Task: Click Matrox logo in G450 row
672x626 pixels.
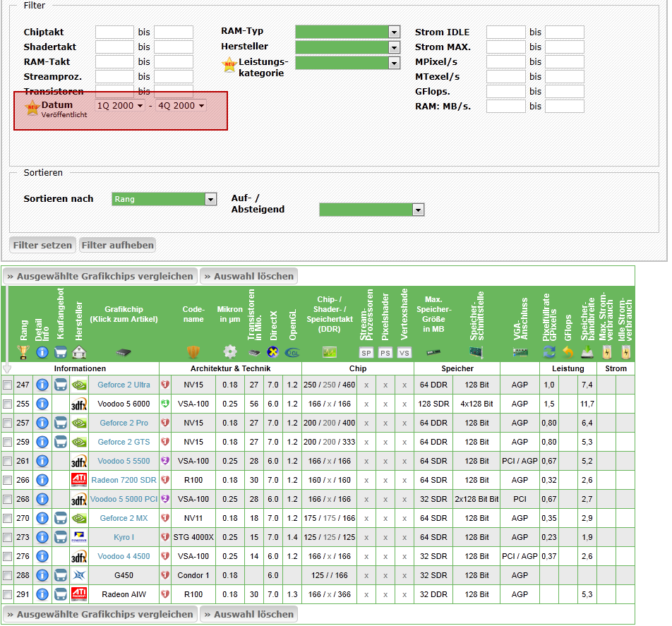Action: tap(79, 575)
